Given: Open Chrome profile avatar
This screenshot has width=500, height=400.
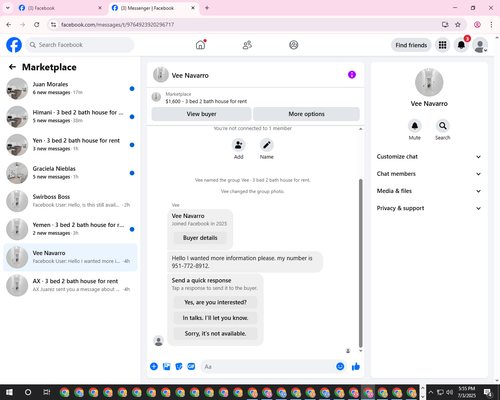Looking at the screenshot, I should [x=477, y=25].
